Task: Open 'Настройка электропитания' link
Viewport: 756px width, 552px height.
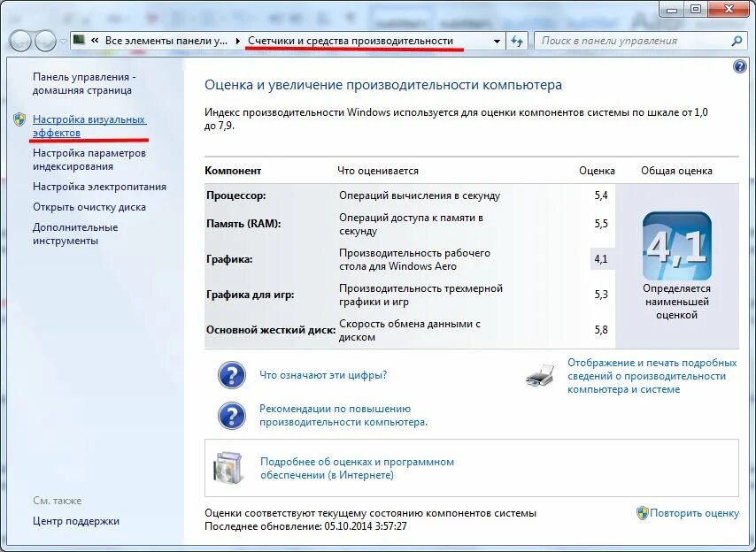Action: pyautogui.click(x=99, y=187)
